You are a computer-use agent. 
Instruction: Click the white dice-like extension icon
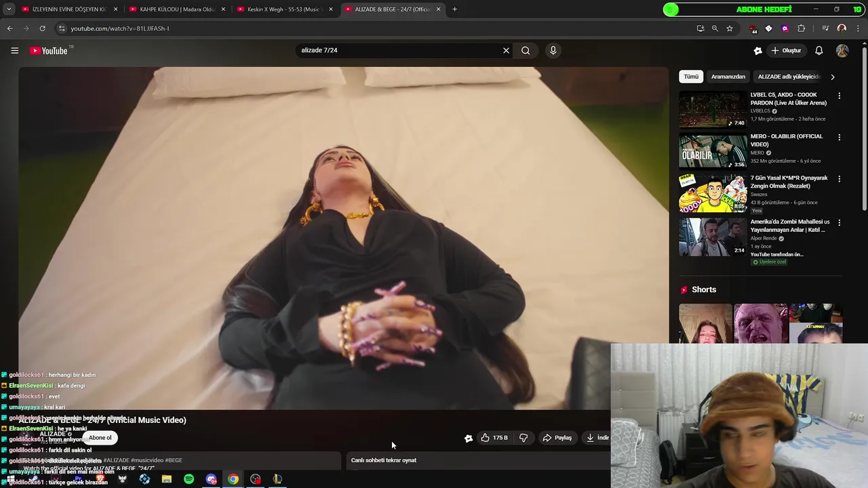pyautogui.click(x=768, y=28)
